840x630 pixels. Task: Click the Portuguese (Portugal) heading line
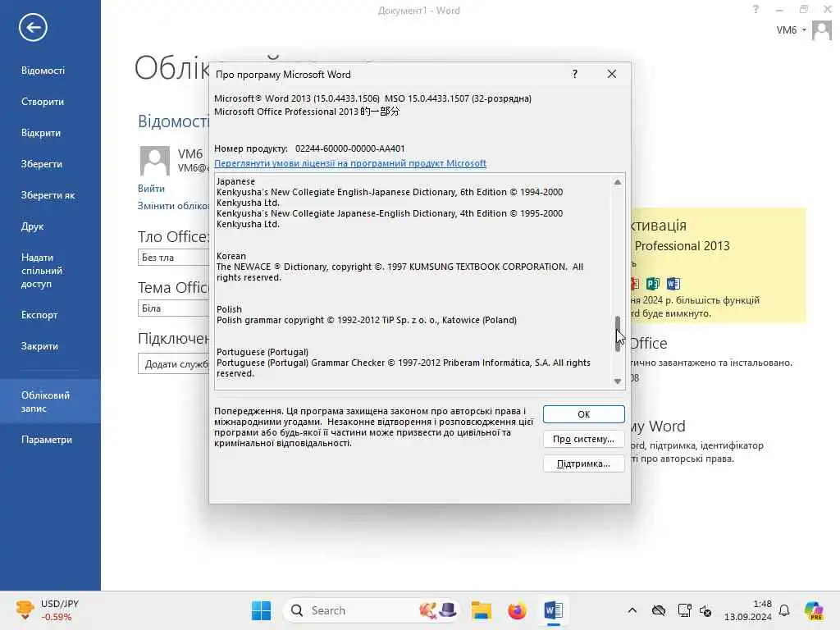coord(262,352)
